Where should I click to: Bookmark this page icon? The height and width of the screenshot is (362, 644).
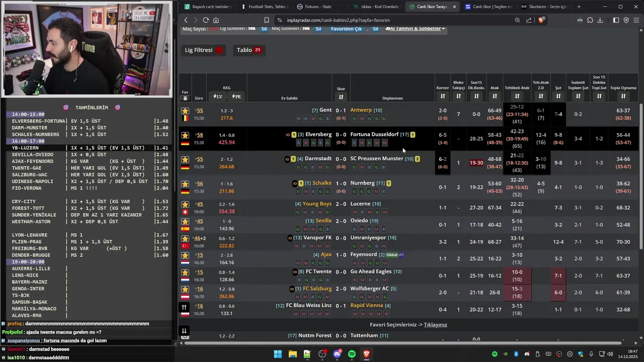point(267,20)
